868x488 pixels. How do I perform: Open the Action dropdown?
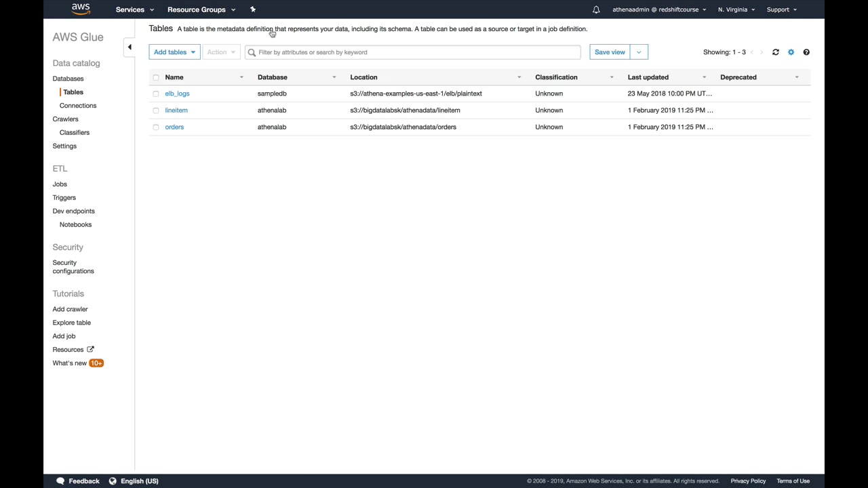(221, 52)
